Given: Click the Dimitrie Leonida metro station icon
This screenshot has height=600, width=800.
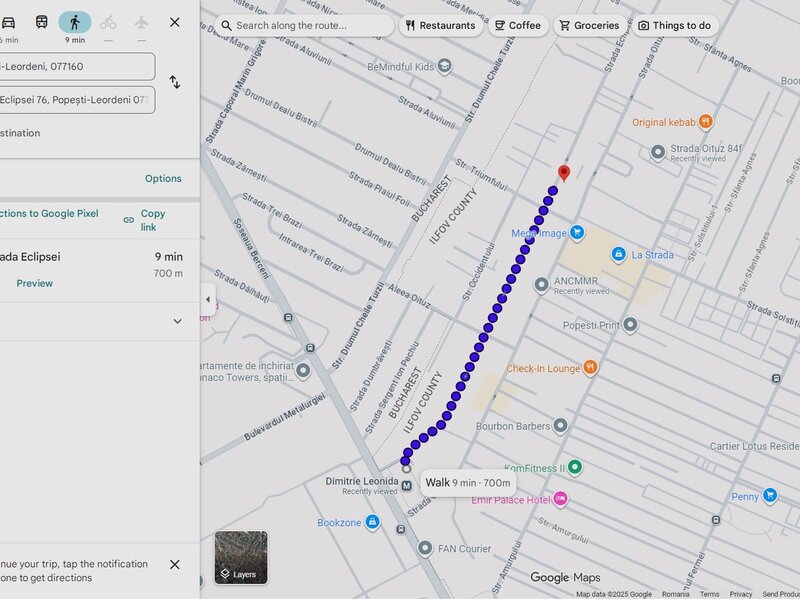Looking at the screenshot, I should (x=406, y=486).
